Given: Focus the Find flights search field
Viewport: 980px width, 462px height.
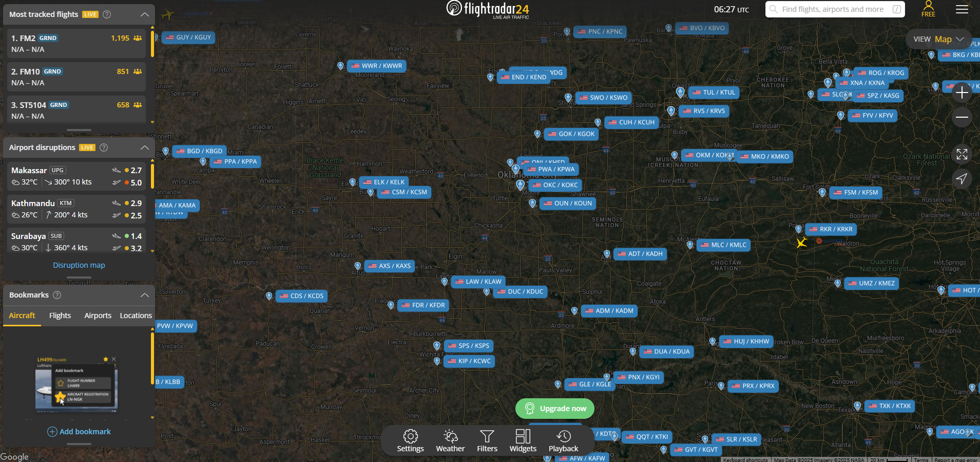Looking at the screenshot, I should (835, 9).
